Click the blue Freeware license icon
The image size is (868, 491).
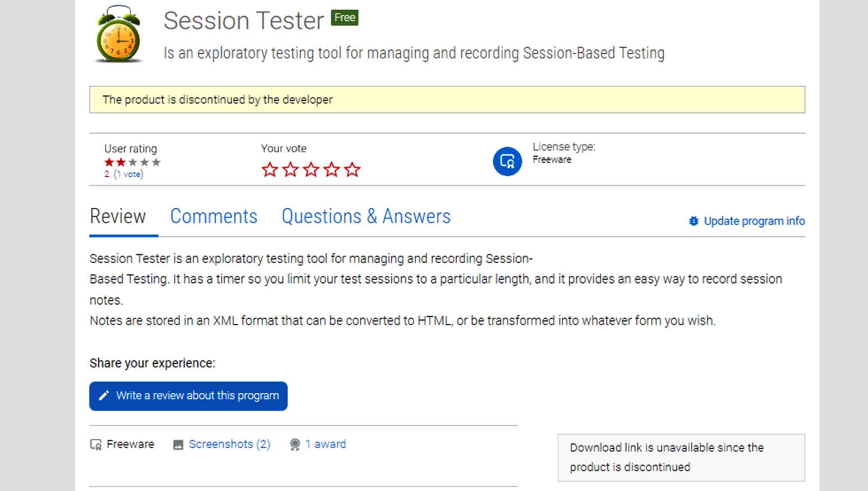506,161
